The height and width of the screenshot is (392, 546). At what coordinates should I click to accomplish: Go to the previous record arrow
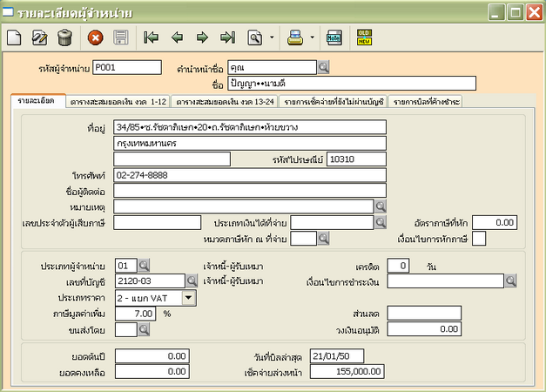click(x=177, y=37)
